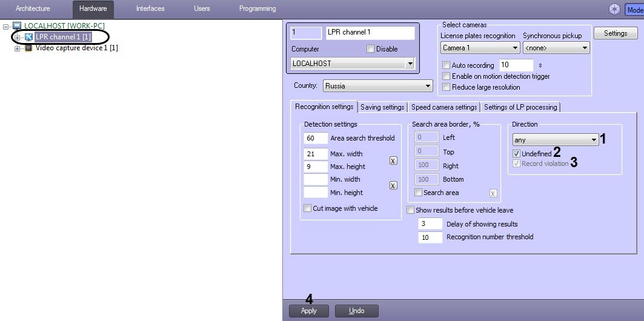Image resolution: width=644 pixels, height=321 pixels.
Task: Click X button next to Max. width
Action: pos(393,160)
